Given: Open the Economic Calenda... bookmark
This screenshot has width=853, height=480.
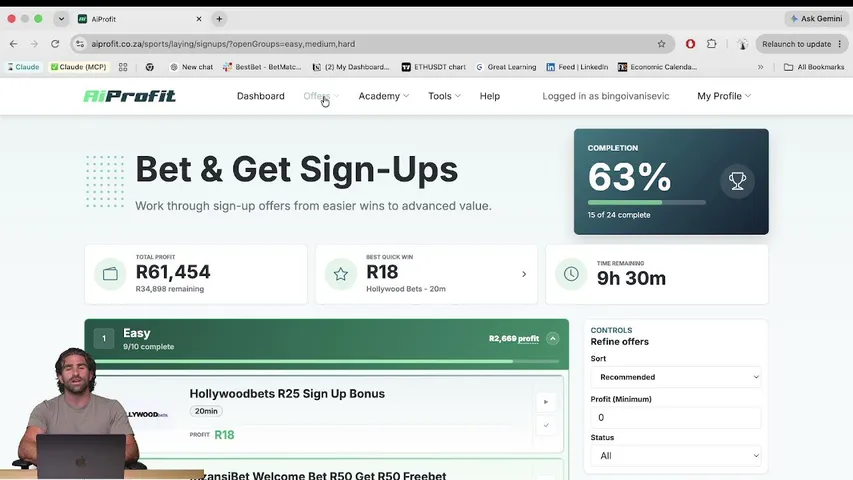Looking at the screenshot, I should [x=657, y=67].
